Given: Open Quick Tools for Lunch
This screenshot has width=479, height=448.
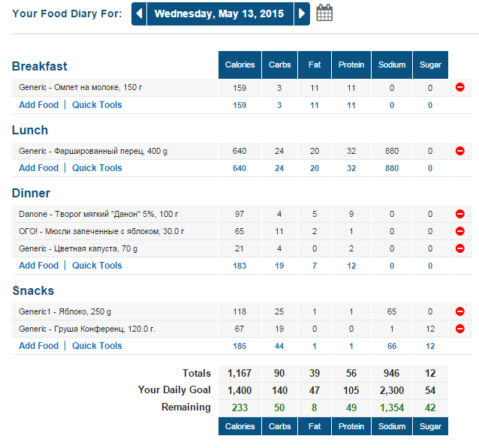Looking at the screenshot, I should (97, 168).
